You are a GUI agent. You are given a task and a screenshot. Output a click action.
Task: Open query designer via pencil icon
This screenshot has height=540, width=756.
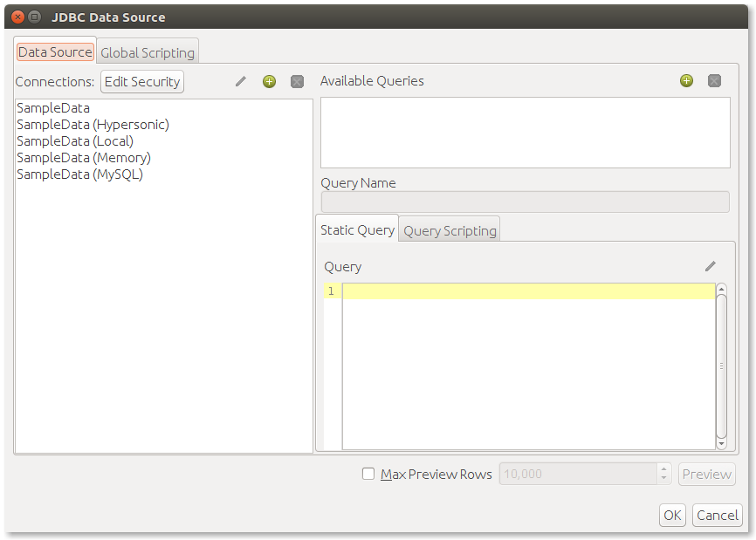[711, 266]
